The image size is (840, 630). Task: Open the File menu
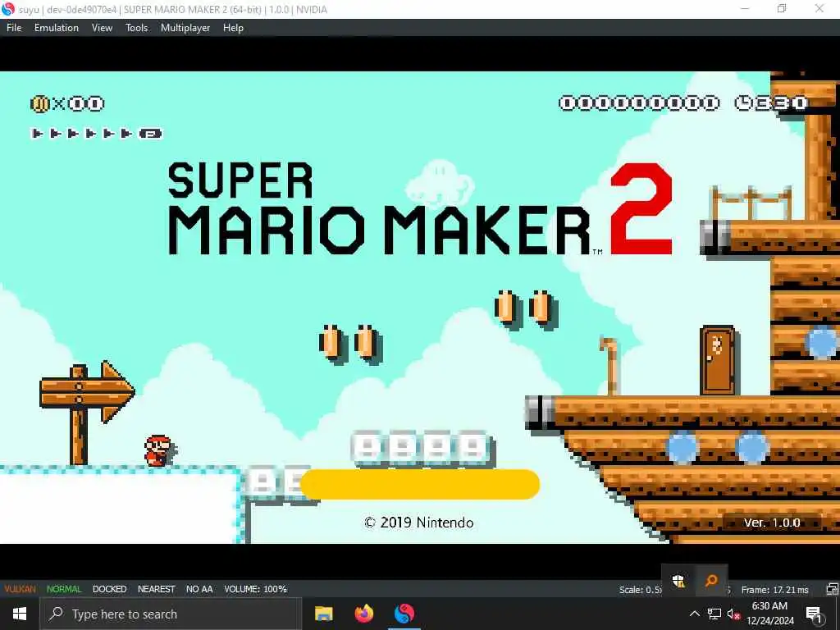click(14, 28)
